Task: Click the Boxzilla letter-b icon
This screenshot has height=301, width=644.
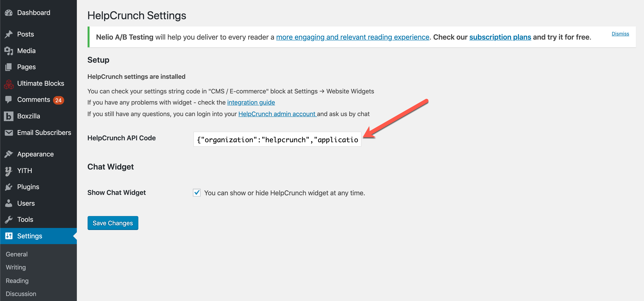Action: (x=9, y=116)
